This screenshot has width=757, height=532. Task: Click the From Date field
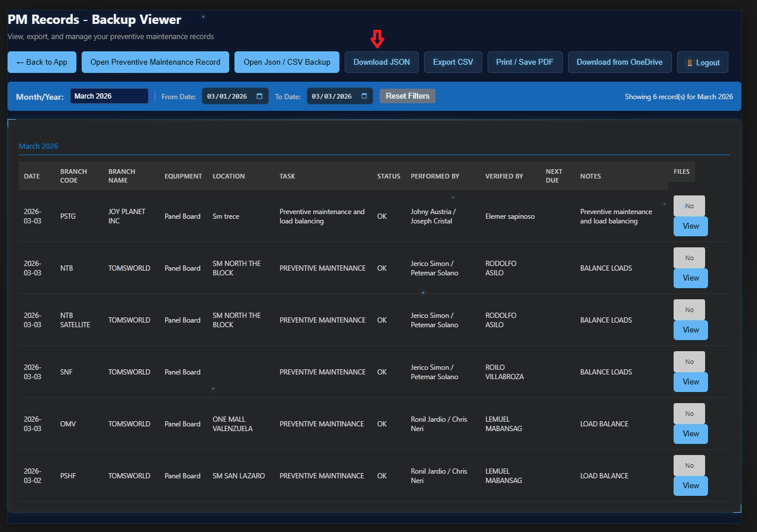(x=227, y=96)
